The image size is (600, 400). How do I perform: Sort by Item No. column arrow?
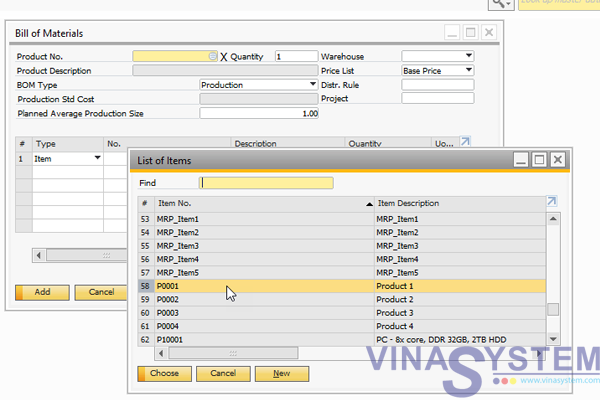tap(369, 204)
